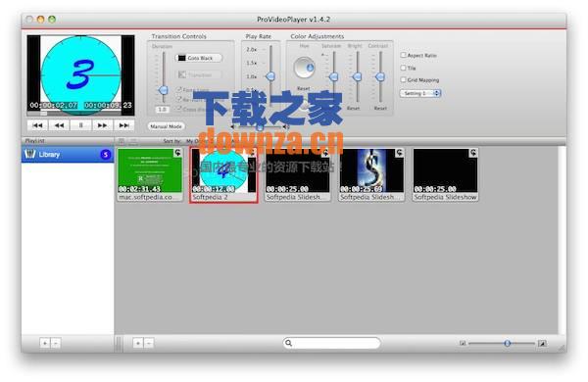Click the Contrast slider handle

click(380, 77)
